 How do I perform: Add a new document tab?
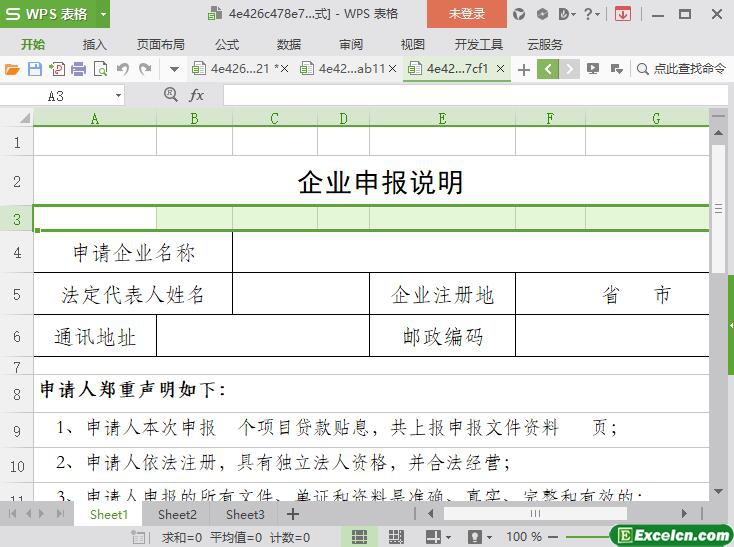pyautogui.click(x=524, y=70)
